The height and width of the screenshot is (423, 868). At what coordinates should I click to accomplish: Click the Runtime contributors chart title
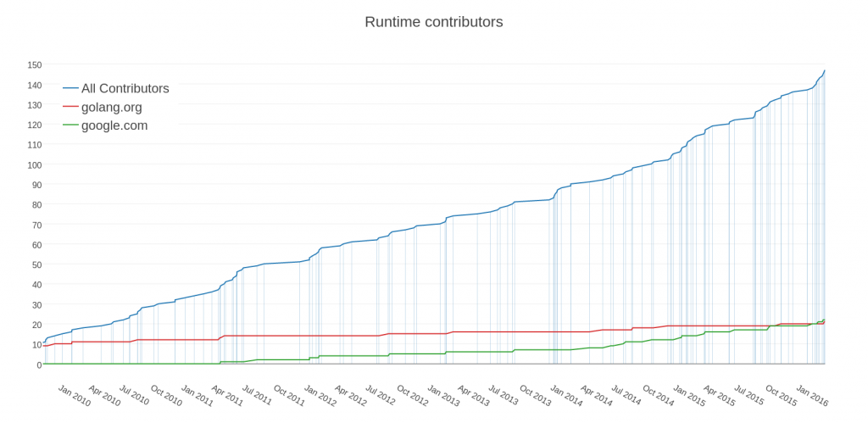click(433, 21)
